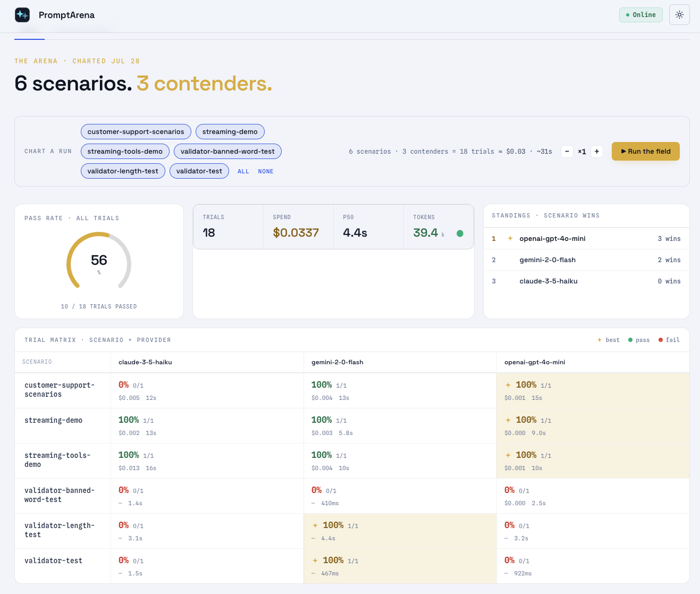Select the streaming-demo row label

[x=54, y=421]
